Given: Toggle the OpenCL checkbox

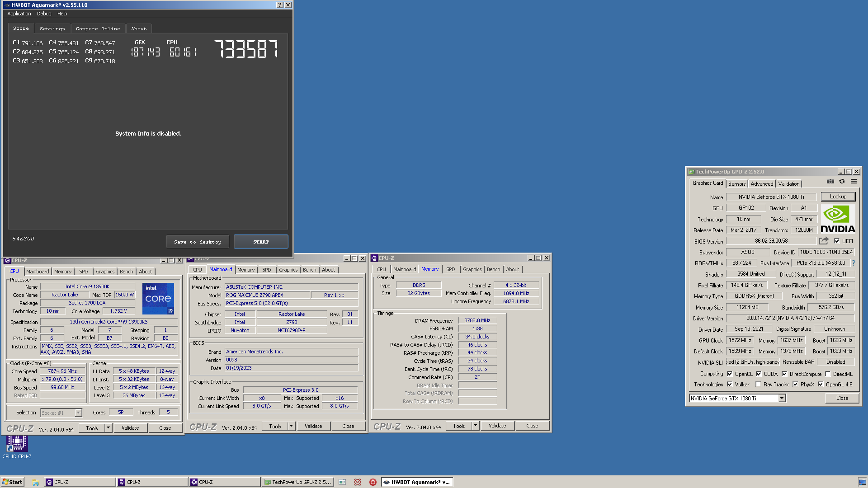Looking at the screenshot, I should pyautogui.click(x=730, y=374).
